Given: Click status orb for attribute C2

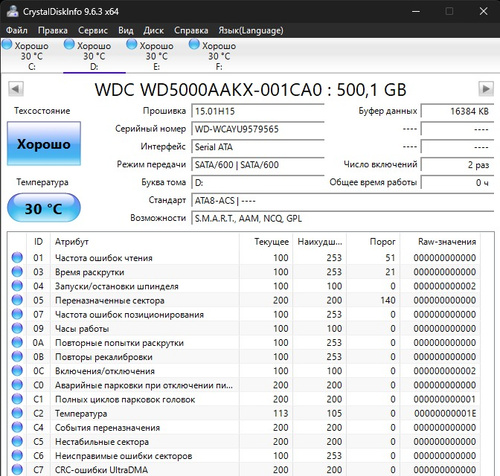Looking at the screenshot, I should click(x=17, y=413).
